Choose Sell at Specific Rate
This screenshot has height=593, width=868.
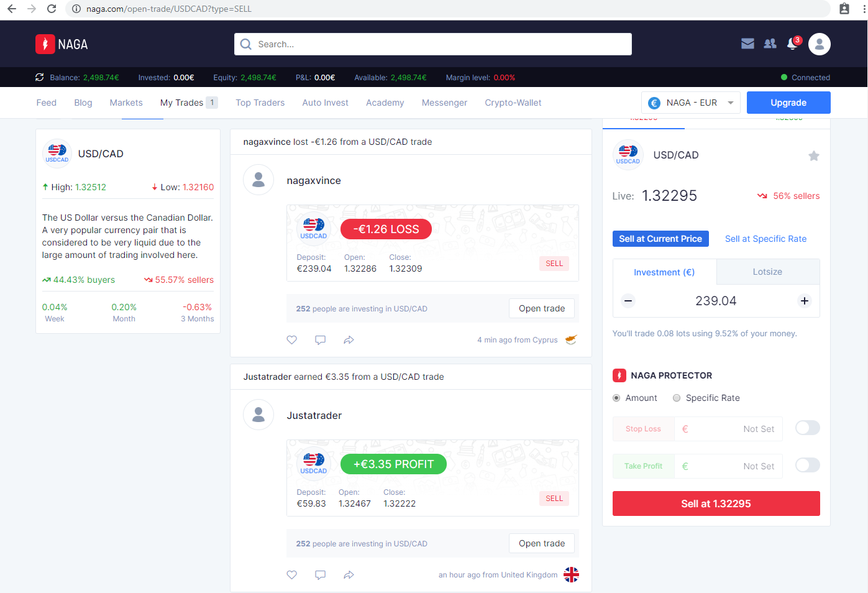tap(765, 239)
